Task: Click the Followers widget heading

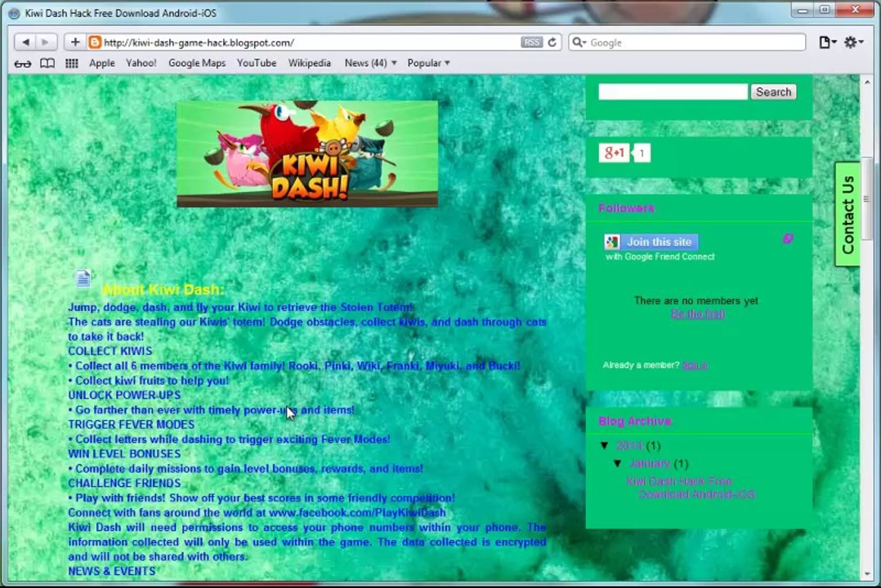Action: pos(627,208)
